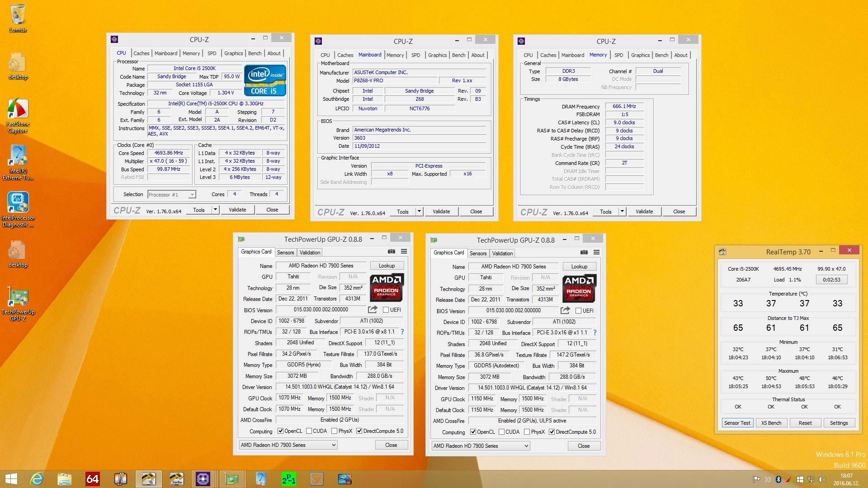Open Validation tab in right GPU-Z window
Viewport: 868px width, 488px height.
tap(503, 253)
